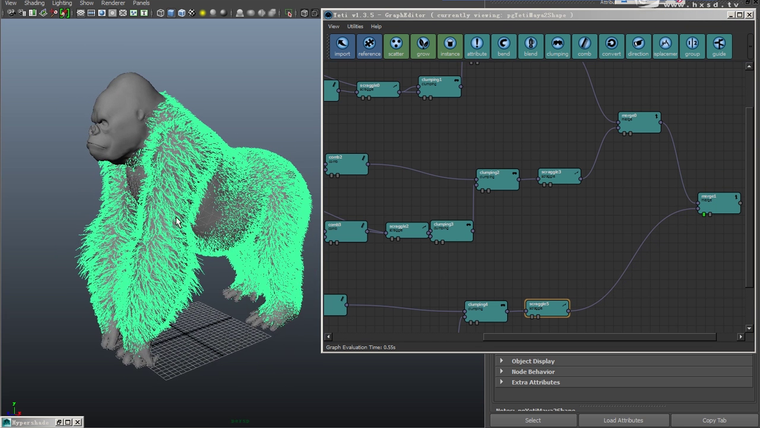Screen dimensions: 760x428
Task: Click the blend node icon
Action: tap(530, 46)
